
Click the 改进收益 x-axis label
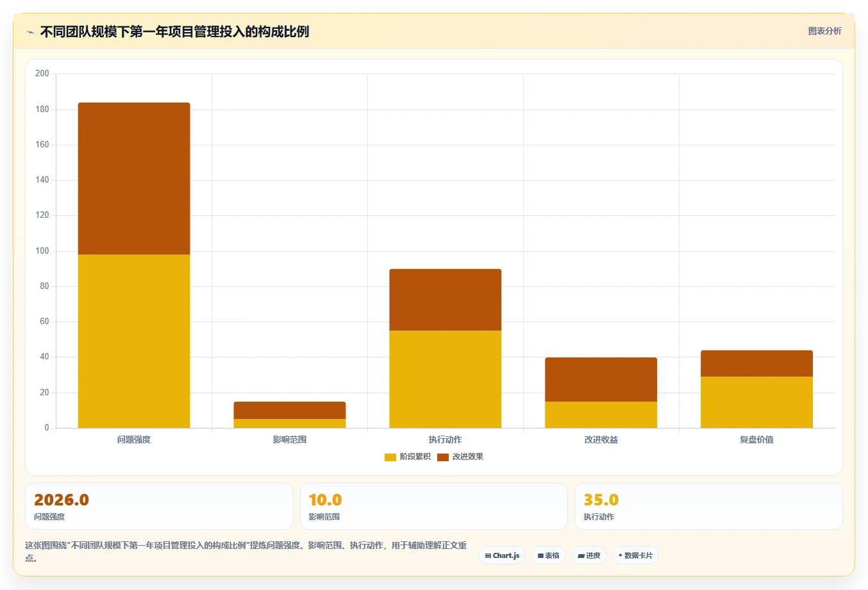tap(601, 439)
